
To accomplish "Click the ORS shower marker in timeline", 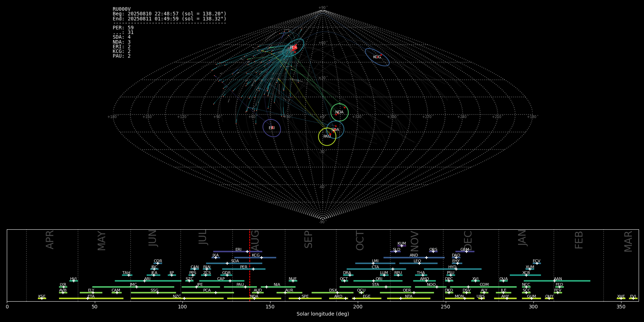I will click(x=433, y=252).
